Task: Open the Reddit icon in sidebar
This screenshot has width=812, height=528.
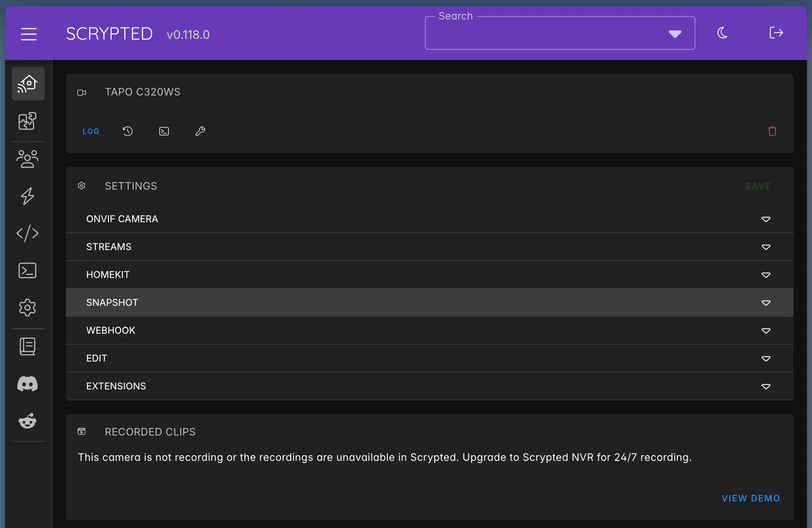Action: [x=28, y=421]
